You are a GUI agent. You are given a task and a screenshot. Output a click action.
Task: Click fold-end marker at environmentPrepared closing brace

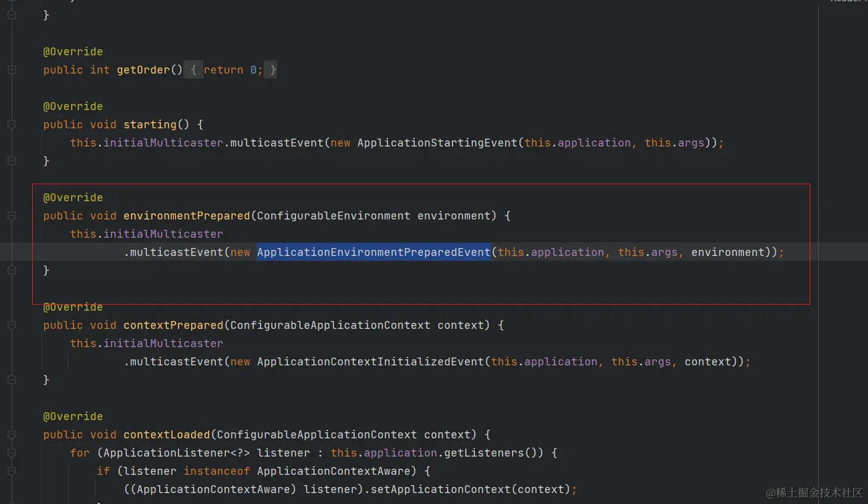(12, 271)
